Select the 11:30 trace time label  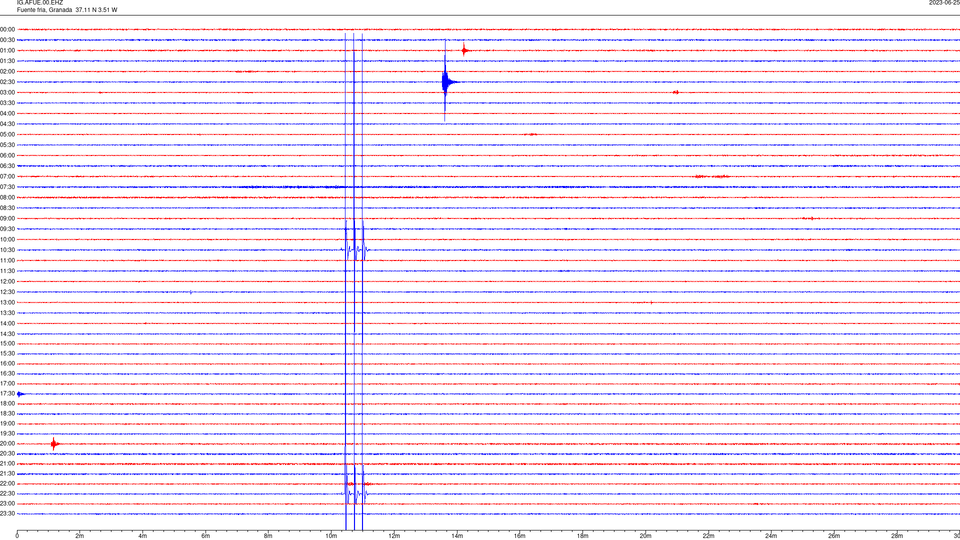7,271
